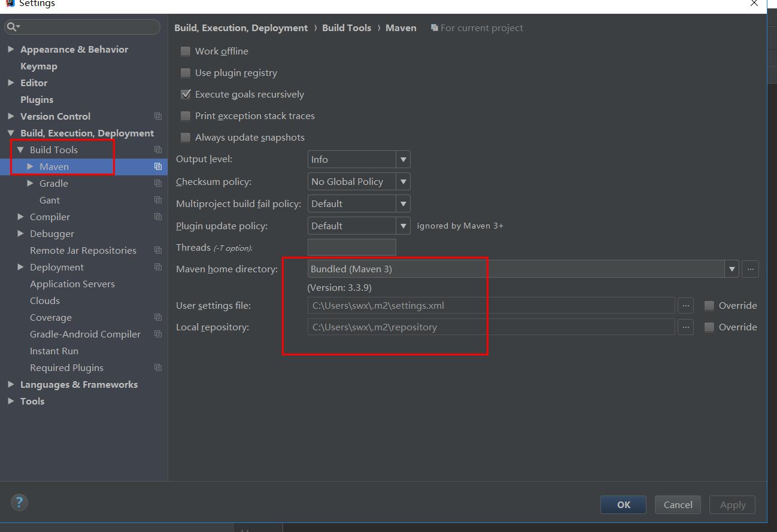This screenshot has height=532, width=777.
Task: Select Application Servers item
Action: (72, 284)
